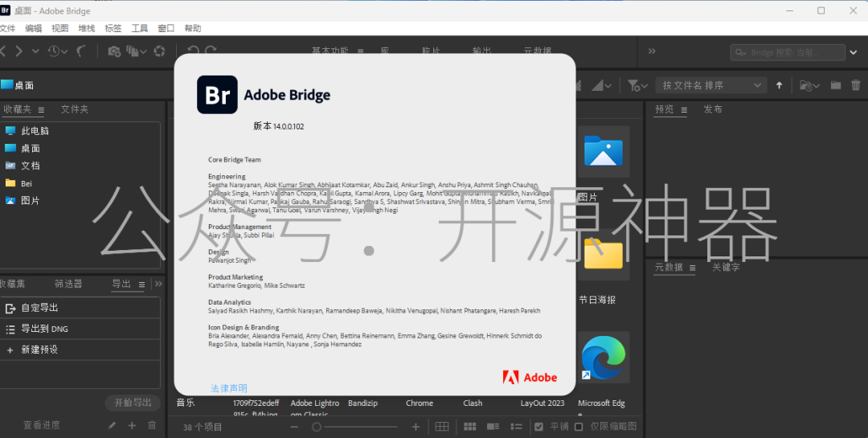868x438 pixels.
Task: Switch to the 发布 tab
Action: click(713, 109)
